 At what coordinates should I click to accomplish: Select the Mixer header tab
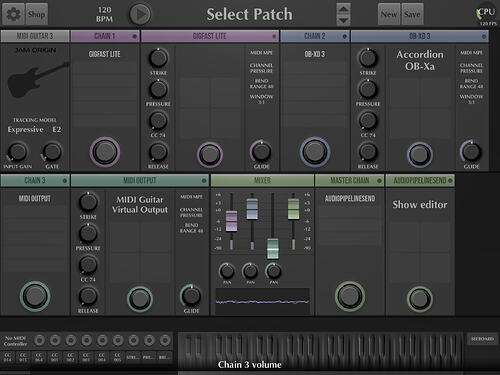point(262,181)
